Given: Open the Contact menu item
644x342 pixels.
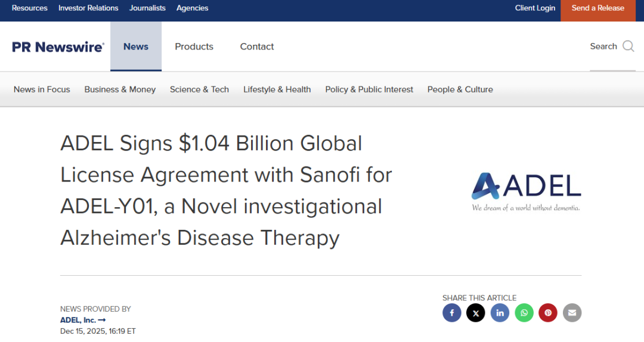Looking at the screenshot, I should [x=257, y=47].
